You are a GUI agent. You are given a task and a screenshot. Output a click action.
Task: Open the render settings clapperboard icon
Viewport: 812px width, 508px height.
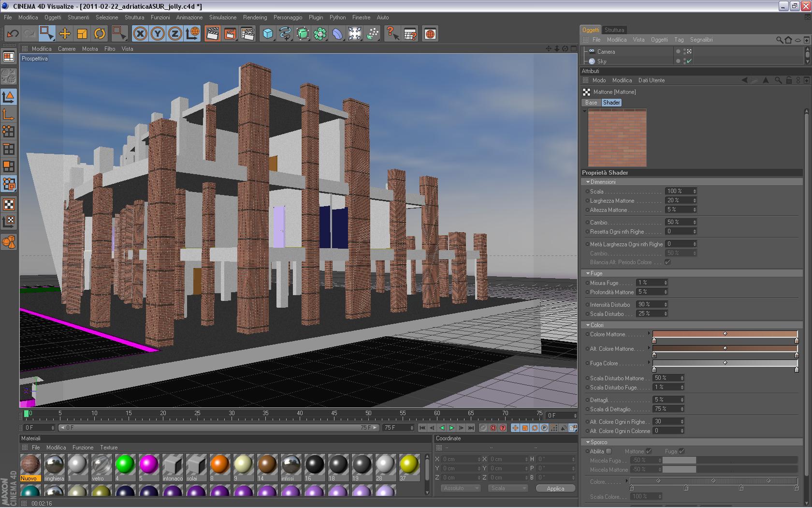[x=247, y=34]
